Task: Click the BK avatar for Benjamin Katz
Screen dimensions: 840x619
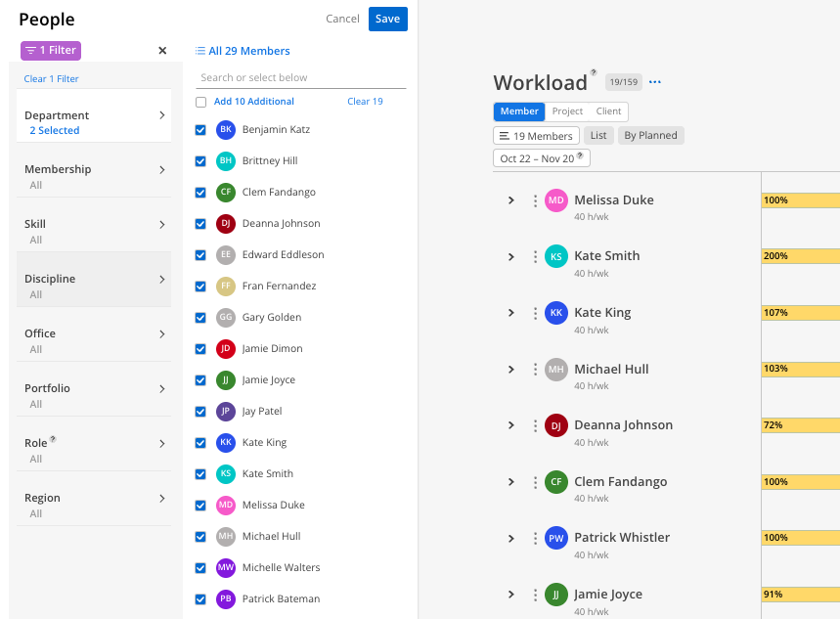Action: click(226, 130)
